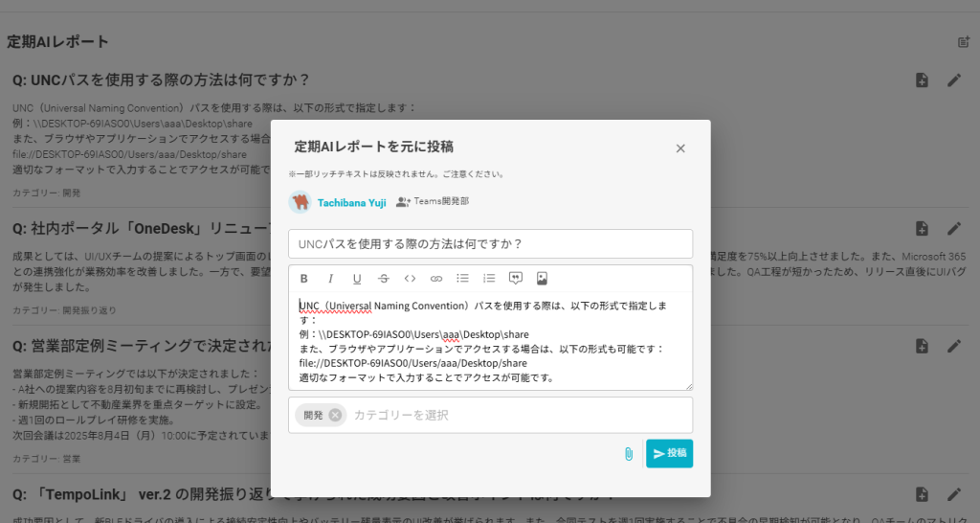Click Tachibana Yuji's avatar image
The height and width of the screenshot is (523, 980).
pos(300,202)
